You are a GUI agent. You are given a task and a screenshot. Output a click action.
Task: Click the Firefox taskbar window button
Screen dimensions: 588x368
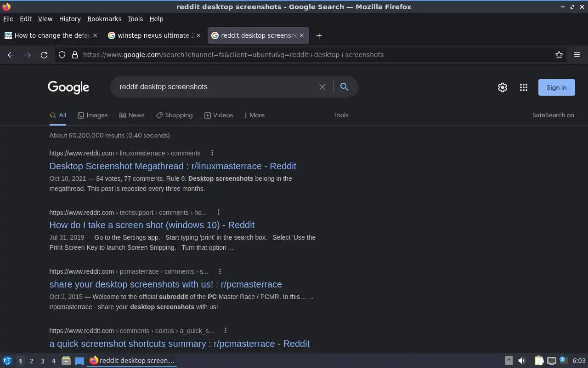tap(132, 361)
